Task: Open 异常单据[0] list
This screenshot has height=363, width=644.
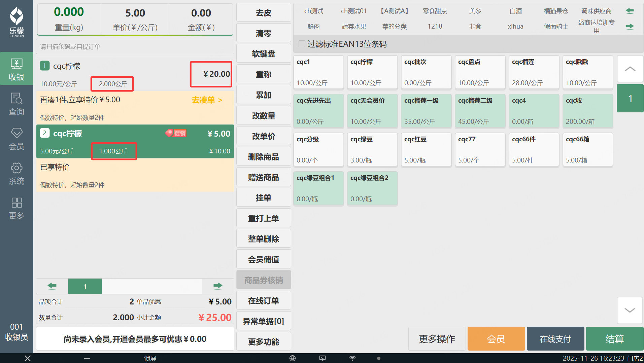Action: click(x=264, y=321)
